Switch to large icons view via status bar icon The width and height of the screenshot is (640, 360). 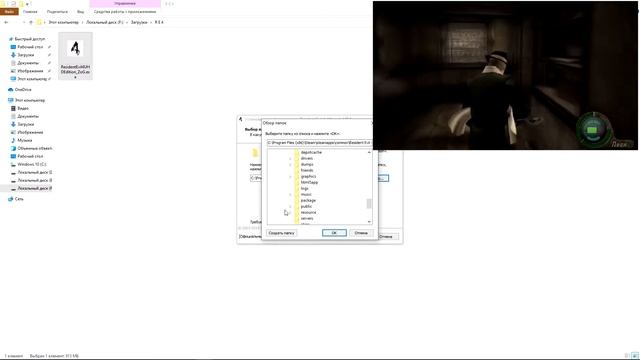(635, 356)
